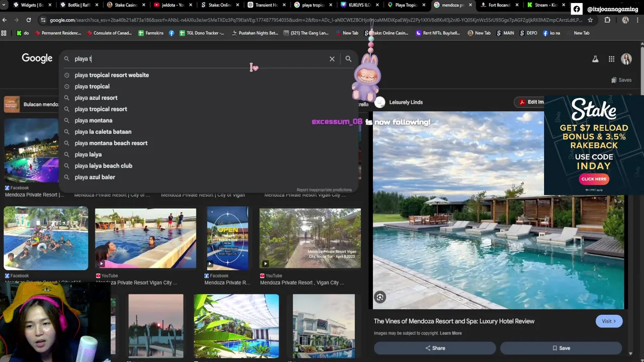Visit the Vines of Mendoza source page

tap(609, 321)
